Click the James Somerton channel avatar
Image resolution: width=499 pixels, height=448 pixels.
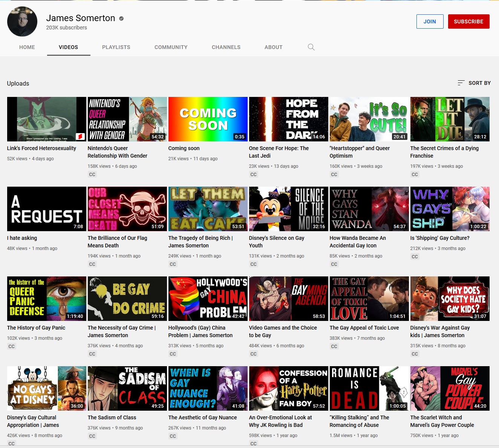click(x=22, y=21)
